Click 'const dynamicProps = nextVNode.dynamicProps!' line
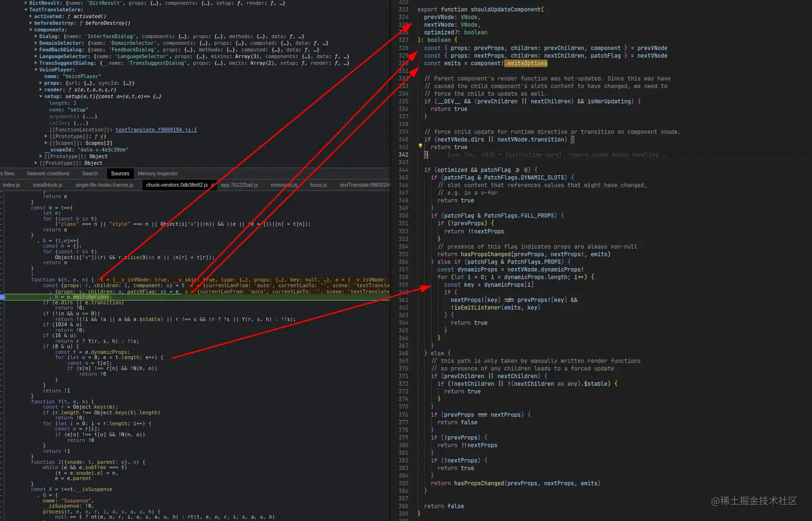Viewport: 812px width, 521px height. pyautogui.click(x=511, y=269)
